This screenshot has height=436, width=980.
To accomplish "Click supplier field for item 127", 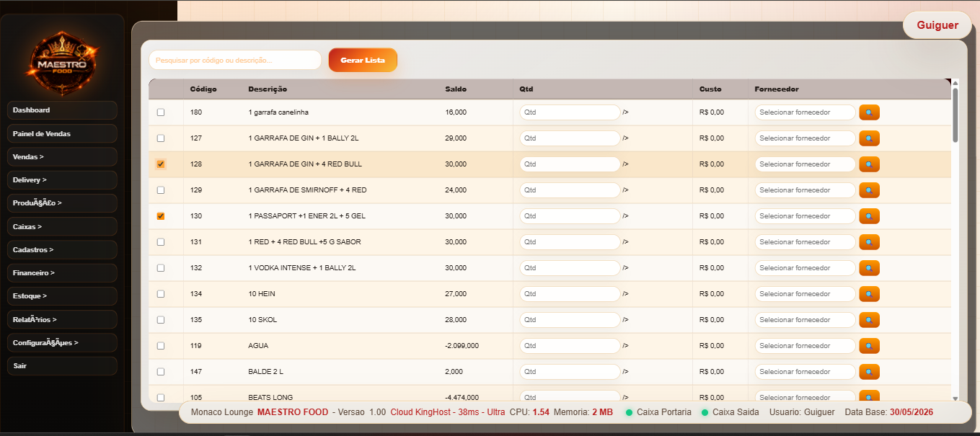I will click(805, 138).
